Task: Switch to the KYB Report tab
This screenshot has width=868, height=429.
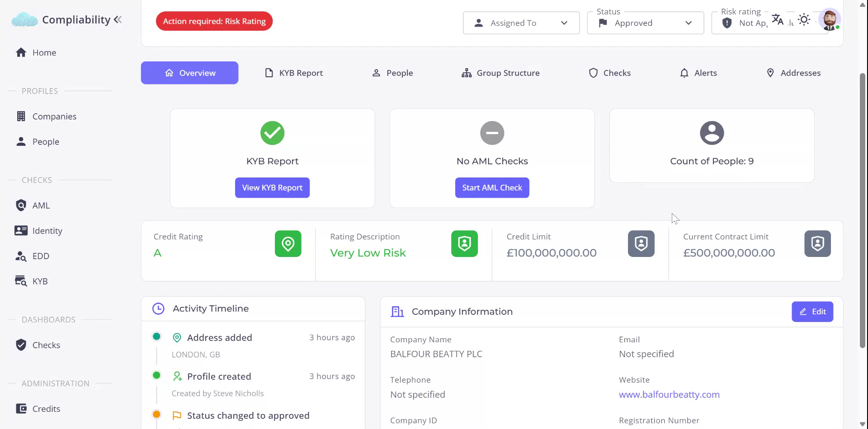Action: [294, 73]
